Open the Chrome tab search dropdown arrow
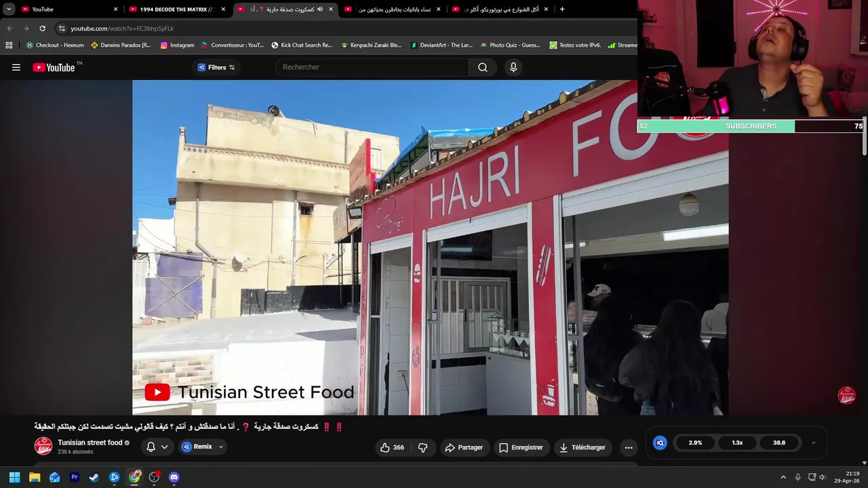The image size is (868, 488). (x=9, y=9)
